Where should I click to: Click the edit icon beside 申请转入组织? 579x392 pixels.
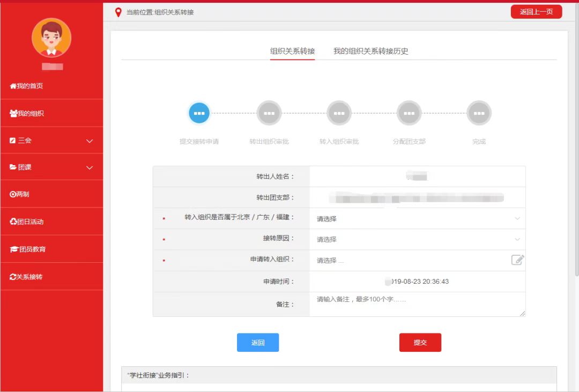517,260
